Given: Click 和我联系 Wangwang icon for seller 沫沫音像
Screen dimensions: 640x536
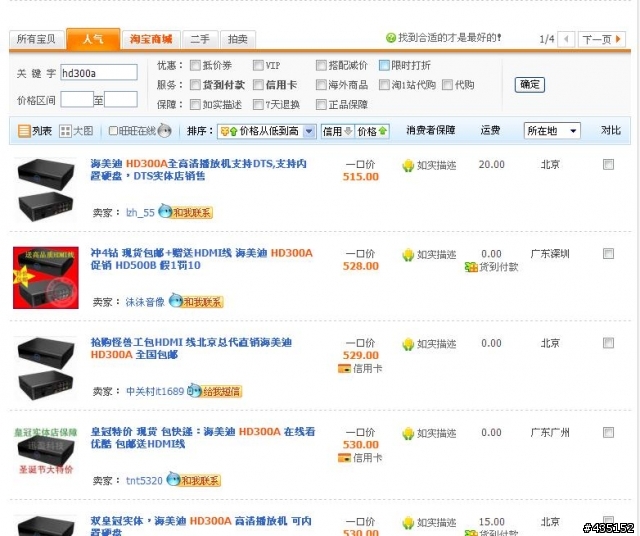Looking at the screenshot, I should pos(196,301).
